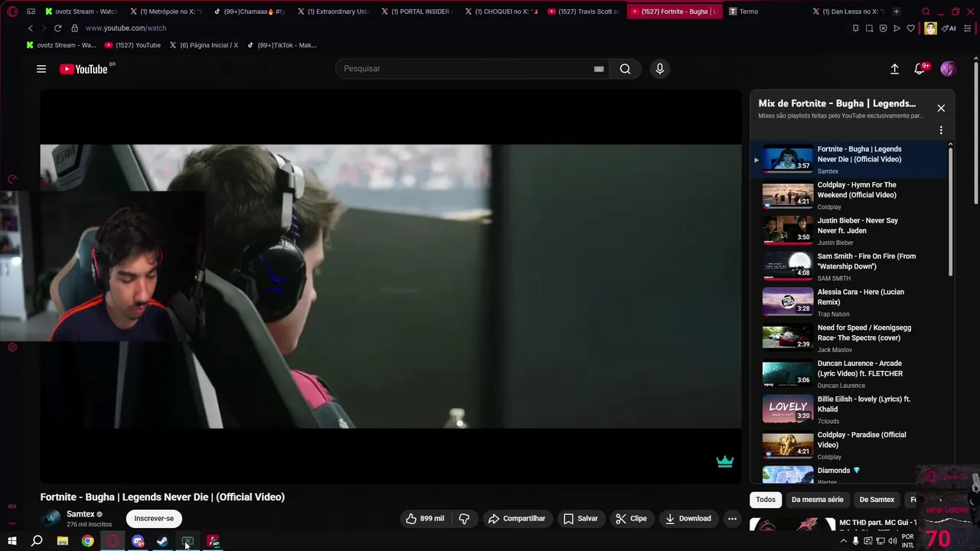Screen dimensions: 980x551
Task: Open more actions ellipsis under video
Action: (732, 518)
